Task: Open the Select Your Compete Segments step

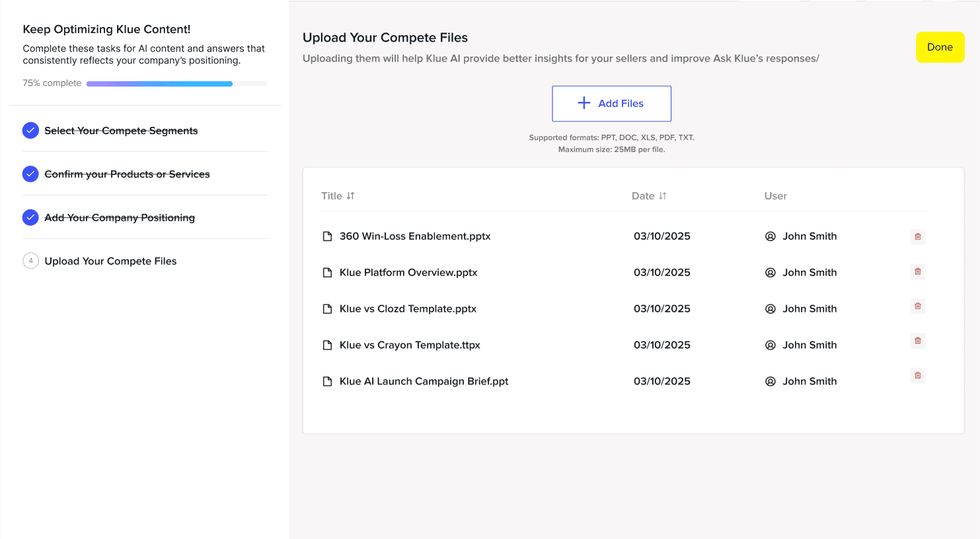Action: tap(121, 131)
